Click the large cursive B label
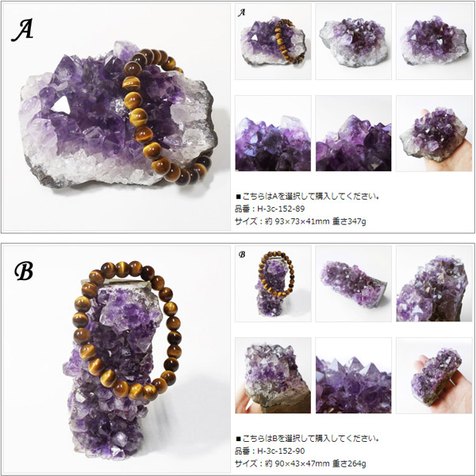 pos(23,271)
